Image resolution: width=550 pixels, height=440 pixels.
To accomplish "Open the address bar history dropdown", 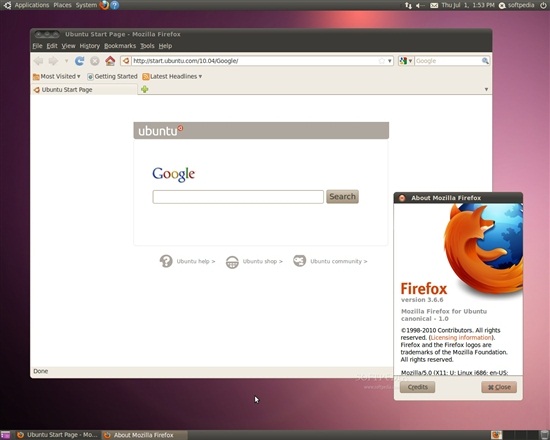I will click(x=390, y=61).
